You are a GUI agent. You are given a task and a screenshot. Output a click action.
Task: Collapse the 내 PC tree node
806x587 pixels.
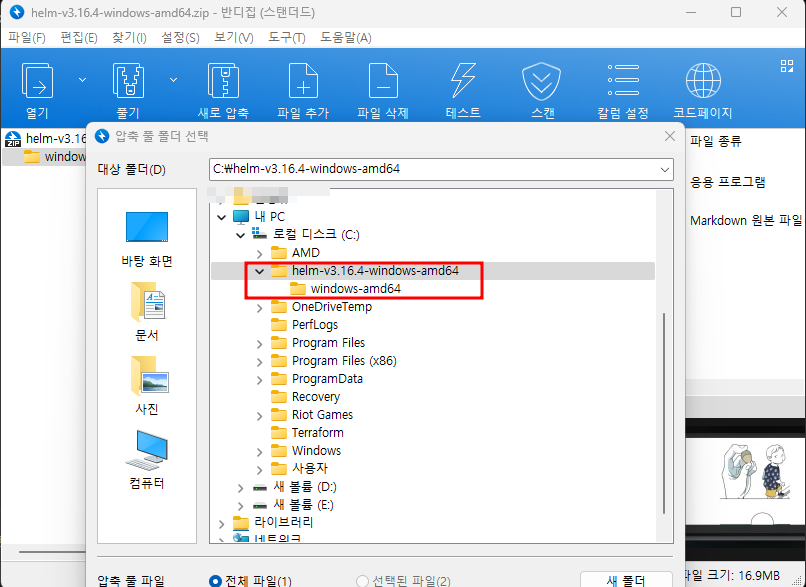point(222,217)
